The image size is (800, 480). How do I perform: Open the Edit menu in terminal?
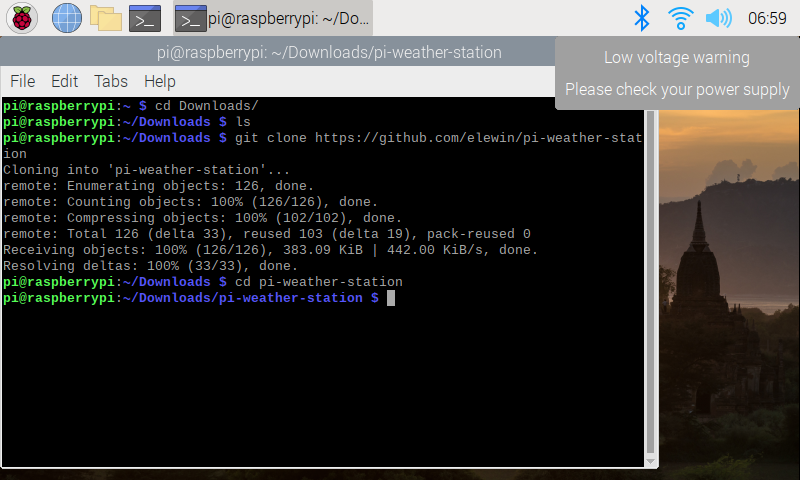pyautogui.click(x=64, y=81)
